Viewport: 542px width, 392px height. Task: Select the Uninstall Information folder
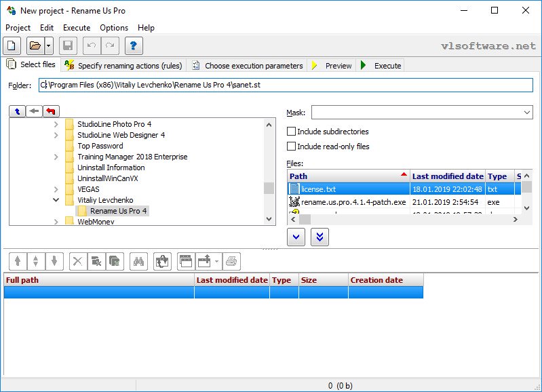pyautogui.click(x=111, y=168)
